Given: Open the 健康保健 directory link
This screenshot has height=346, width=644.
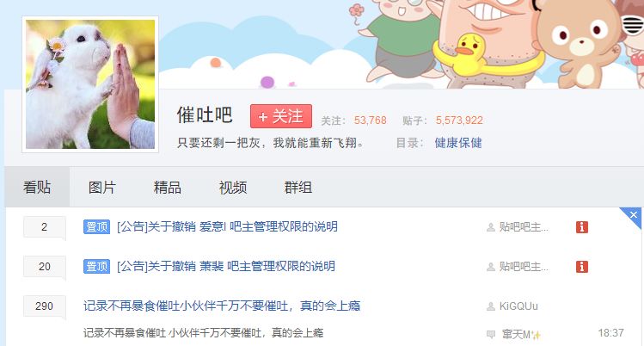Looking at the screenshot, I should (458, 143).
